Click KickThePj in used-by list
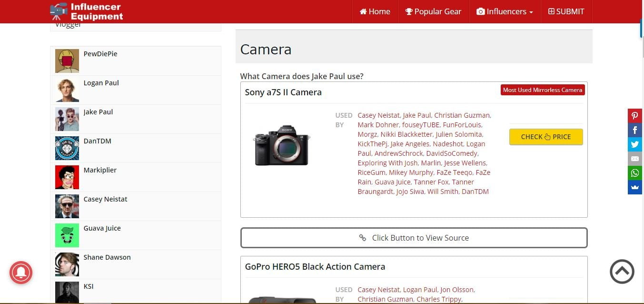Image resolution: width=644 pixels, height=304 pixels. coord(373,144)
